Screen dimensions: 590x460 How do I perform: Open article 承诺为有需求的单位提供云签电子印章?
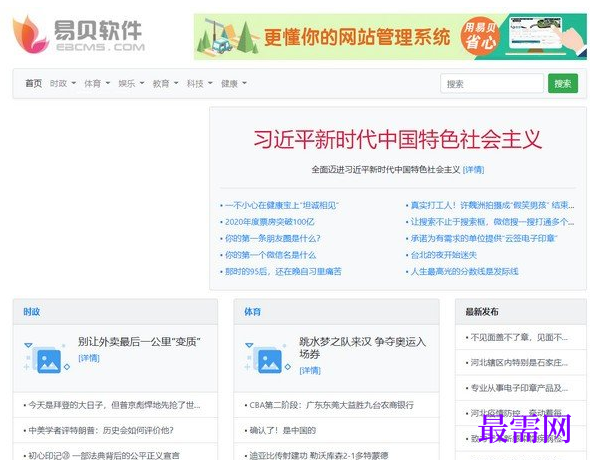[x=484, y=238]
